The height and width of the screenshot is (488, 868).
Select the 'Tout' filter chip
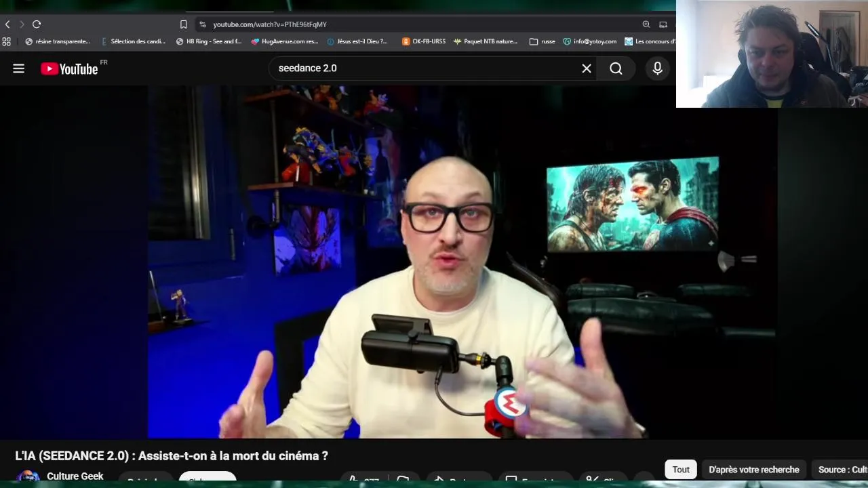[681, 470]
